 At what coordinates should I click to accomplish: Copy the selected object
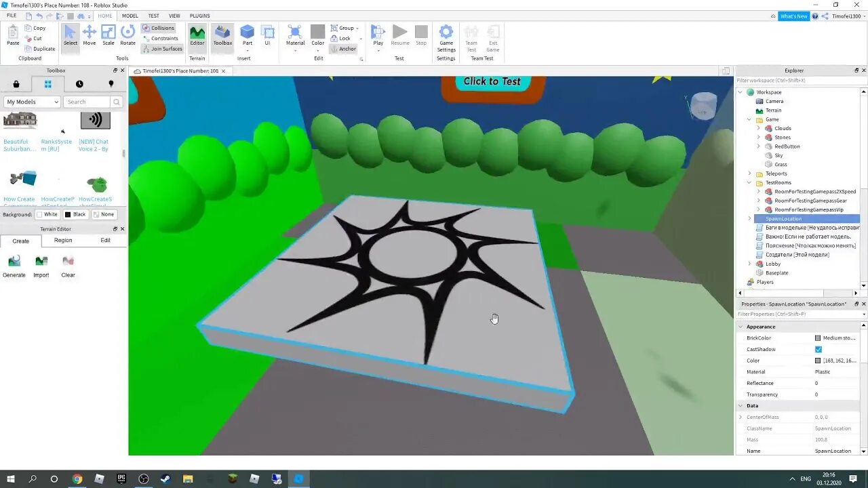point(35,28)
